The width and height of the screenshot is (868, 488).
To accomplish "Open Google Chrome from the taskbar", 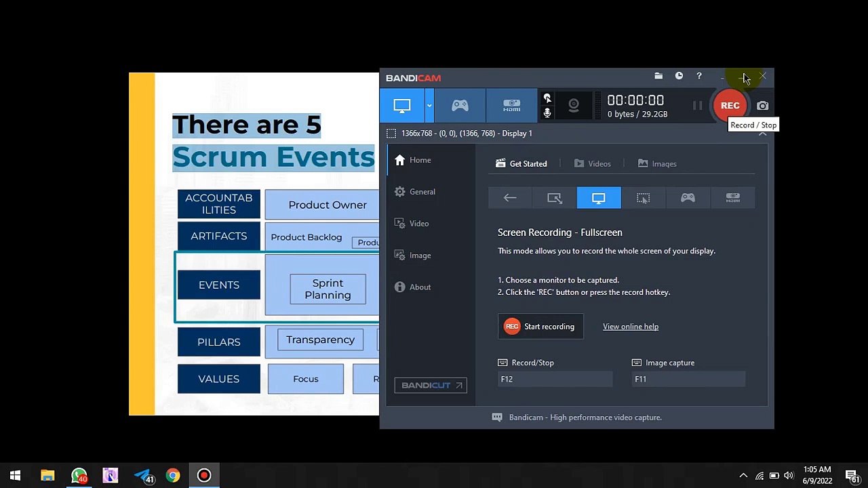I will (173, 476).
